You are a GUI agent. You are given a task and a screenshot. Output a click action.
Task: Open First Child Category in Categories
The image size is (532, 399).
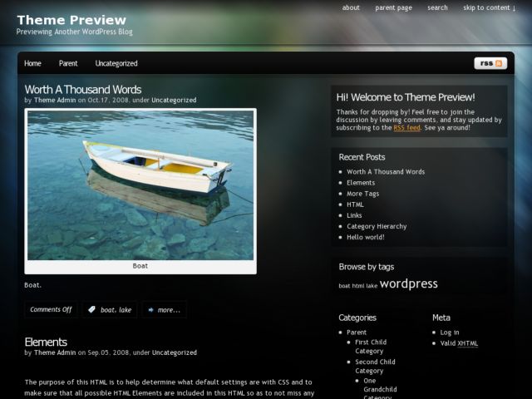[x=371, y=347]
